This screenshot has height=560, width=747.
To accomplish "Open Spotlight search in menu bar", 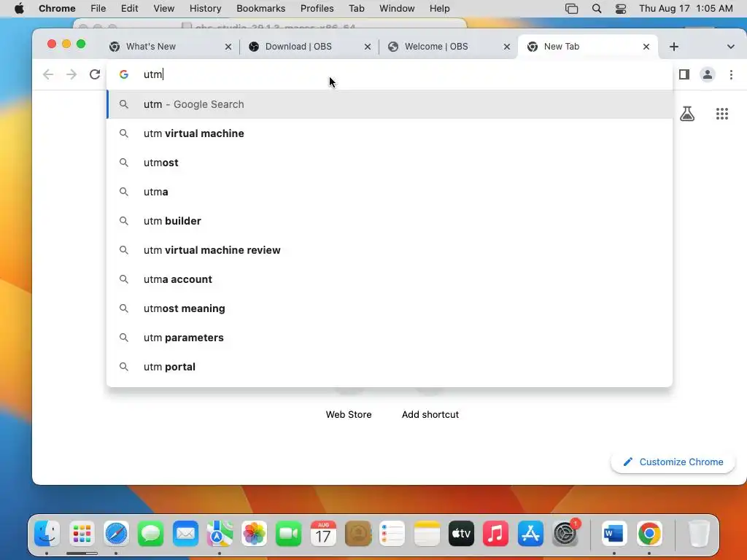I will pos(597,9).
